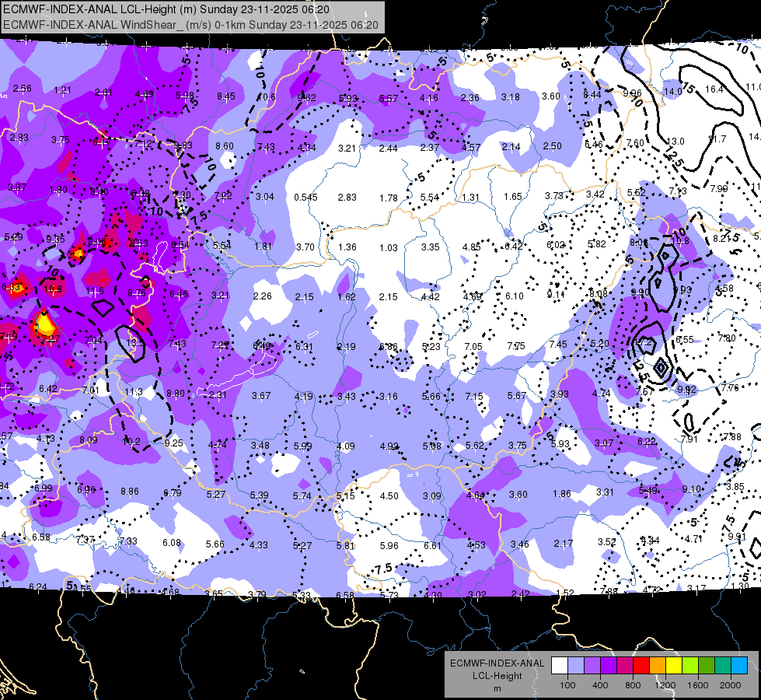Click the wind shear value '6.55'

click(685, 340)
